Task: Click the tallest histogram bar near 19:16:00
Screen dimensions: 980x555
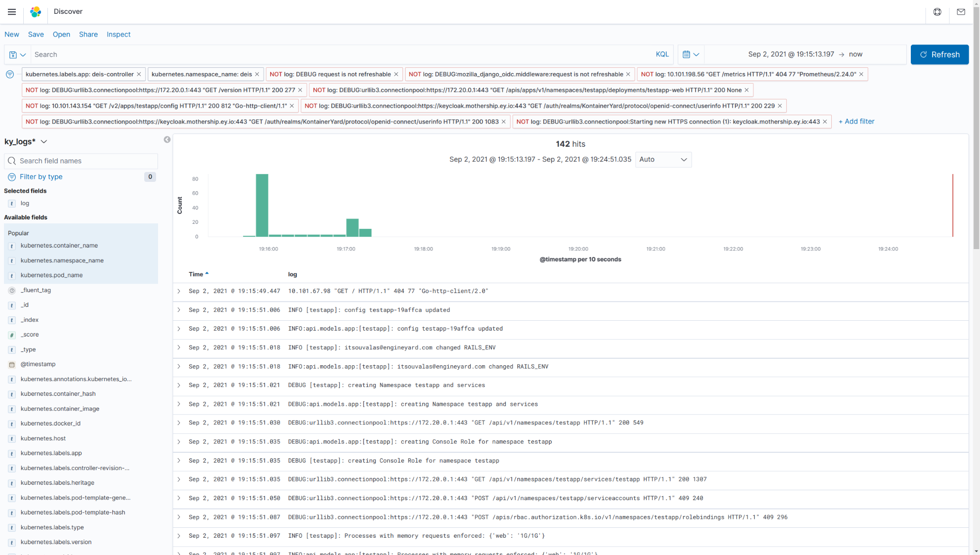Action: (262, 205)
